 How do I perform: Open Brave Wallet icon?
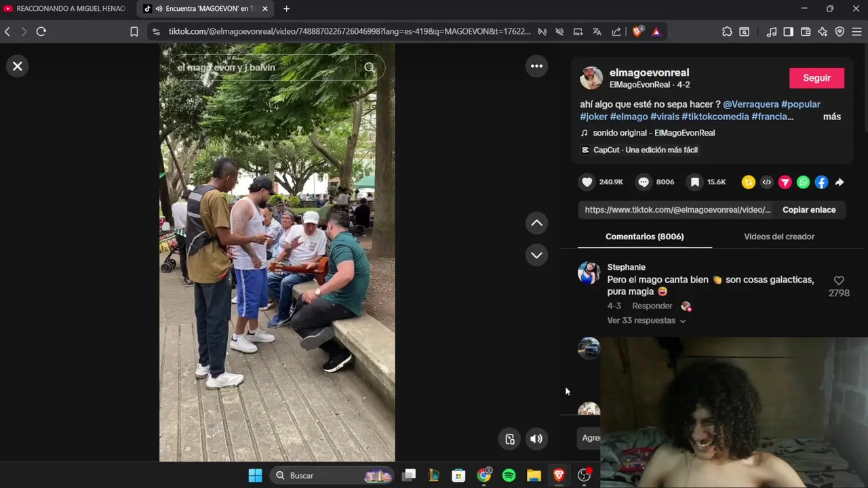point(806,31)
